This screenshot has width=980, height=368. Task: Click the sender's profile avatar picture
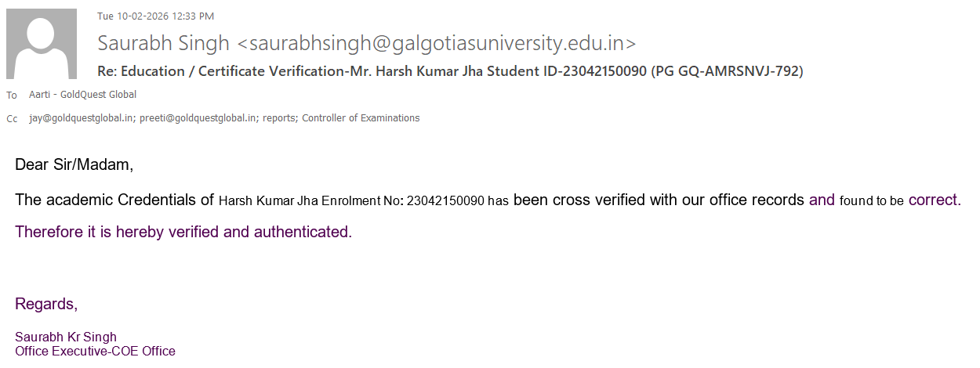click(42, 44)
